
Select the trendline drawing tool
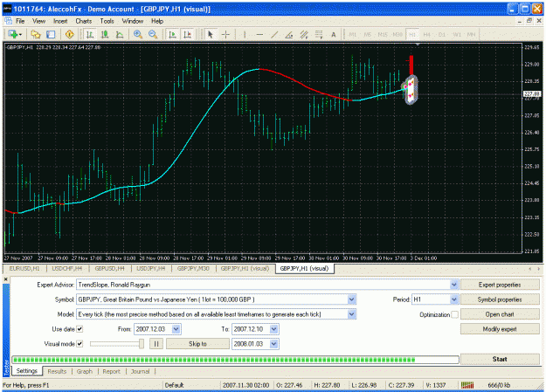tap(274, 34)
